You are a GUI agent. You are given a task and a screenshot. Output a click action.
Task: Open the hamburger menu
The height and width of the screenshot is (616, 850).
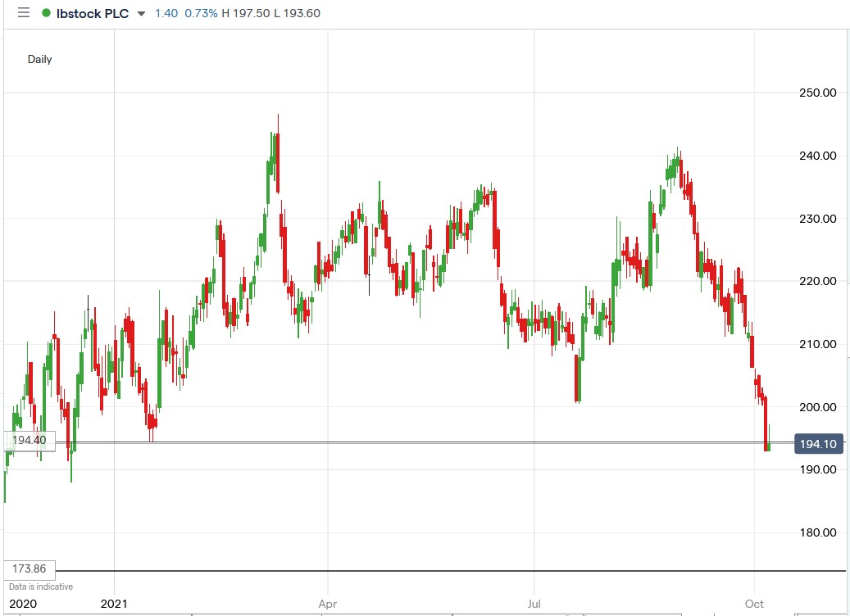24,13
